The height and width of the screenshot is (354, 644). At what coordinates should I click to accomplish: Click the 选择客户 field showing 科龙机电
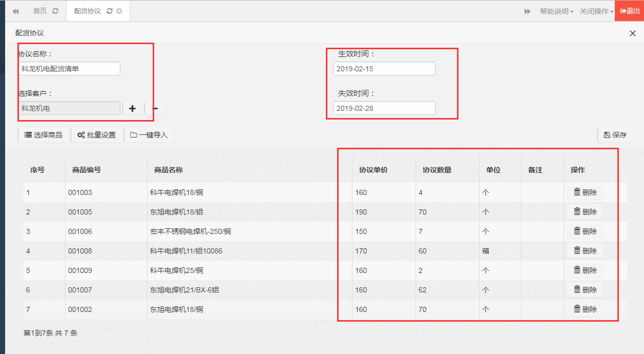[69, 108]
